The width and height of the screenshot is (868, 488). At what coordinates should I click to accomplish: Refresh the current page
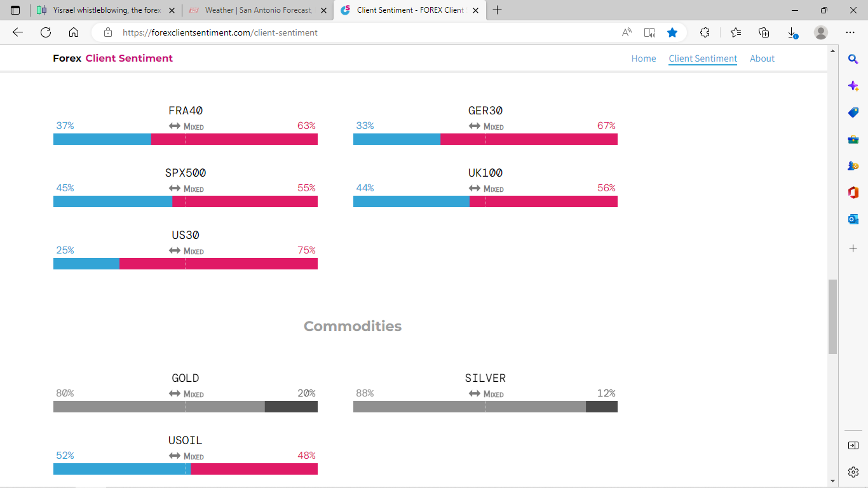pos(46,32)
